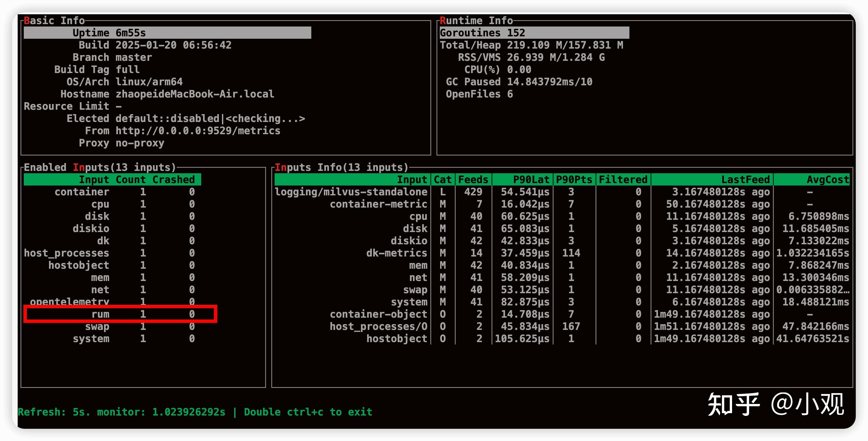The width and height of the screenshot is (868, 441).
Task: Open the http://0.0.0.0:9529/metrics URL
Action: point(198,131)
